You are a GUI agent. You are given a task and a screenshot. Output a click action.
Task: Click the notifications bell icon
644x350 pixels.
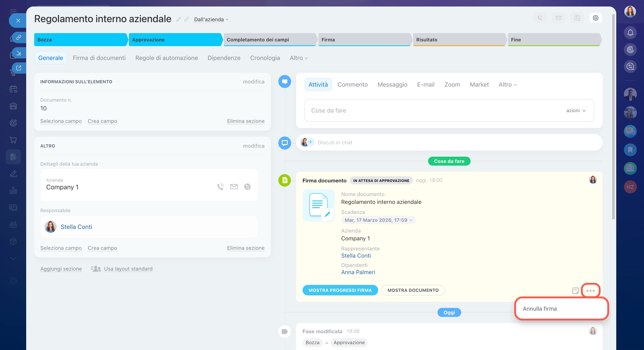point(630,33)
